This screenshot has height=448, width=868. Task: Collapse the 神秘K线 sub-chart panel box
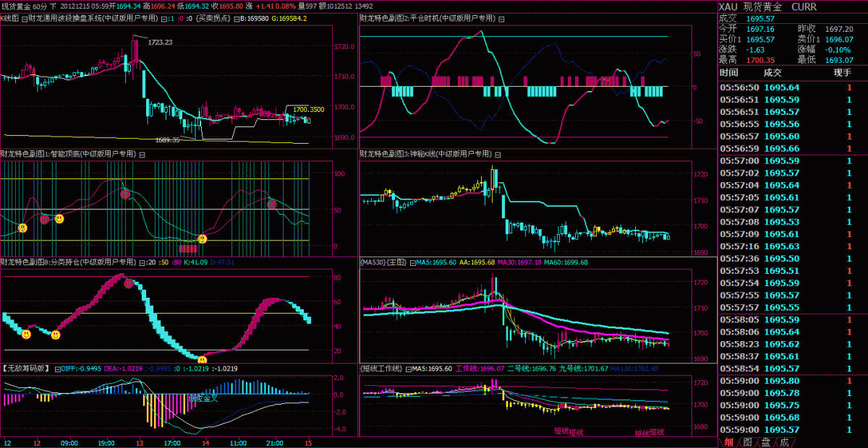click(498, 154)
